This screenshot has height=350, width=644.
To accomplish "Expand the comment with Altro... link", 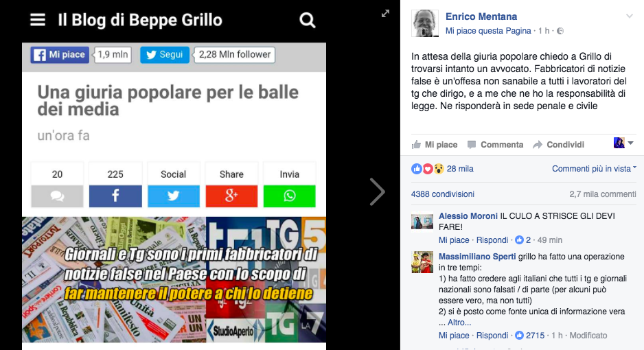I will tap(459, 323).
